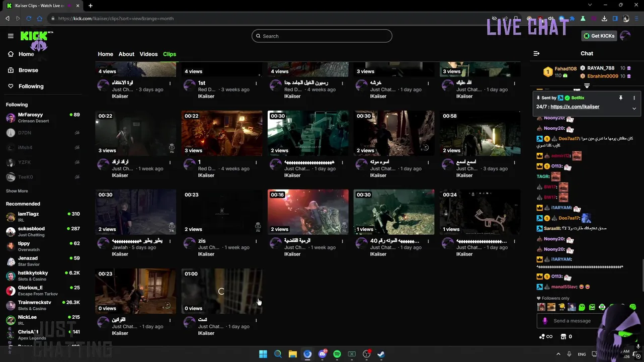Click the Kick logo in the header

36,36
